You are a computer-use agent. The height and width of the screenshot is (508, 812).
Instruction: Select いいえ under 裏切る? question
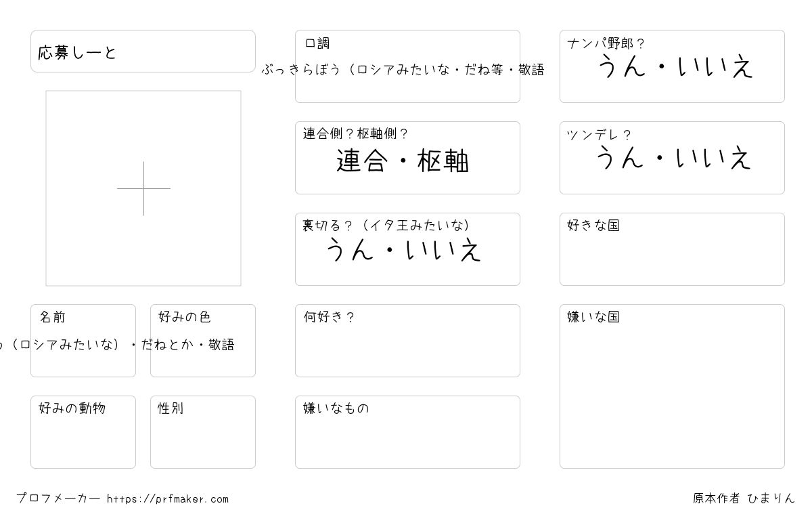(443, 250)
